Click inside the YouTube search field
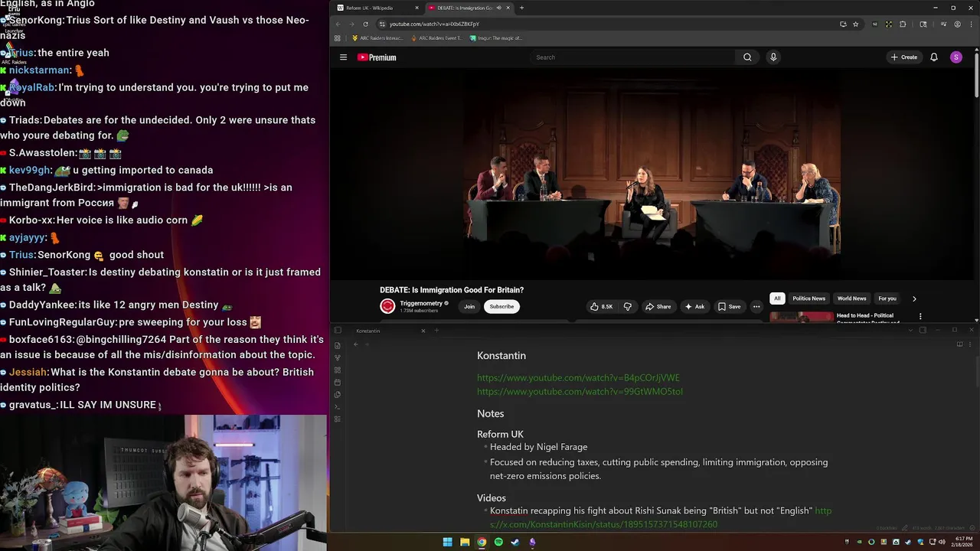Viewport: 980px width, 551px height. pos(633,57)
